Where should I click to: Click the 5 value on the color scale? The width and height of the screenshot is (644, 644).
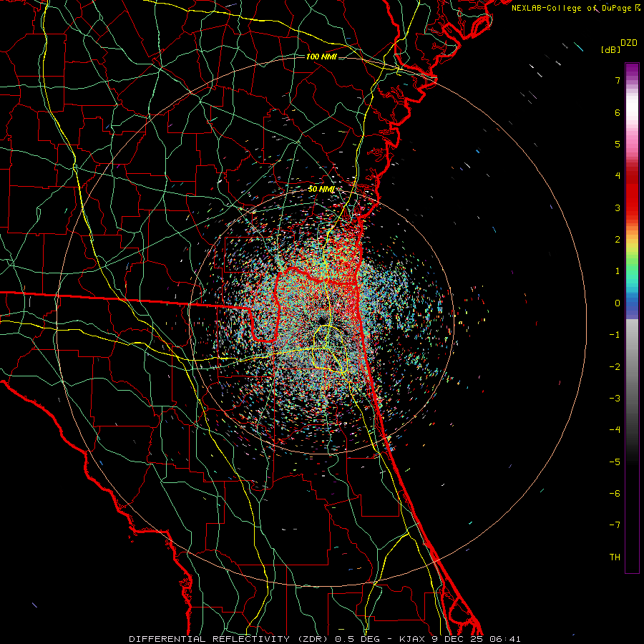(618, 144)
